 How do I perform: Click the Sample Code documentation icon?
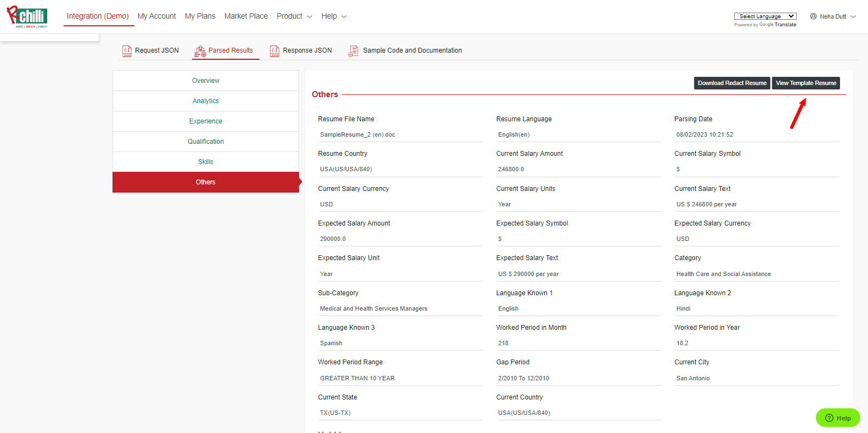tap(353, 51)
